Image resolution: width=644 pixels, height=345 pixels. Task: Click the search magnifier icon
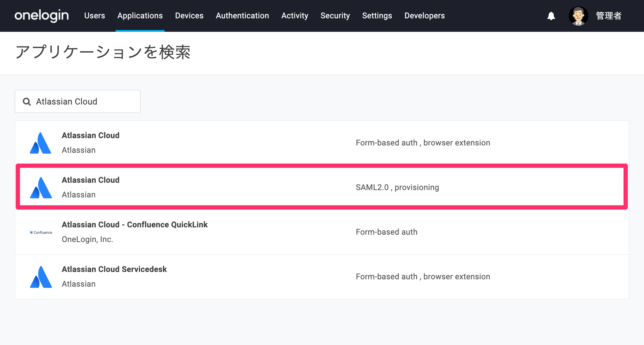27,102
